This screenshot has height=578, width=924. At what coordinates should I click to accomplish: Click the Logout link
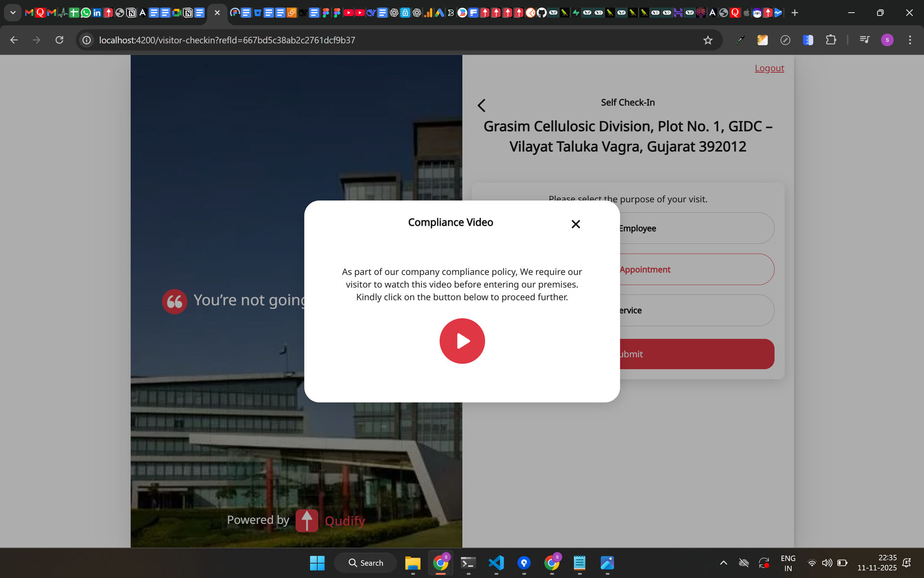[769, 68]
